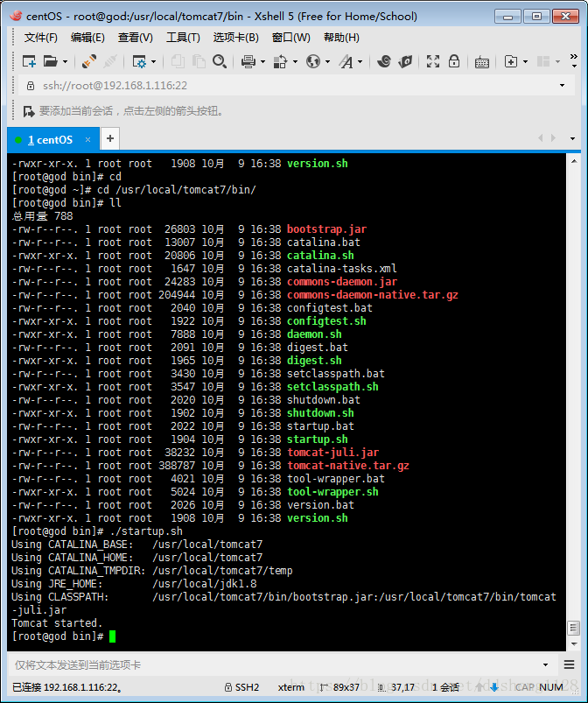Open the 文件(F) menu
Image resolution: width=588 pixels, height=703 pixels.
(41, 38)
